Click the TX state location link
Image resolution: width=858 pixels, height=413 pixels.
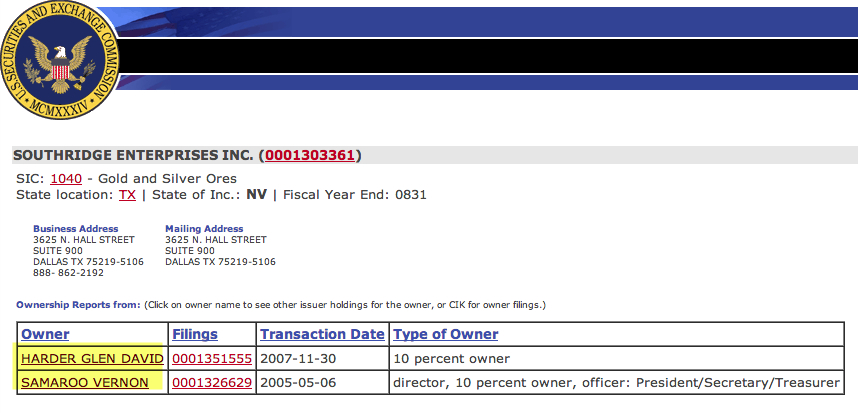click(127, 194)
